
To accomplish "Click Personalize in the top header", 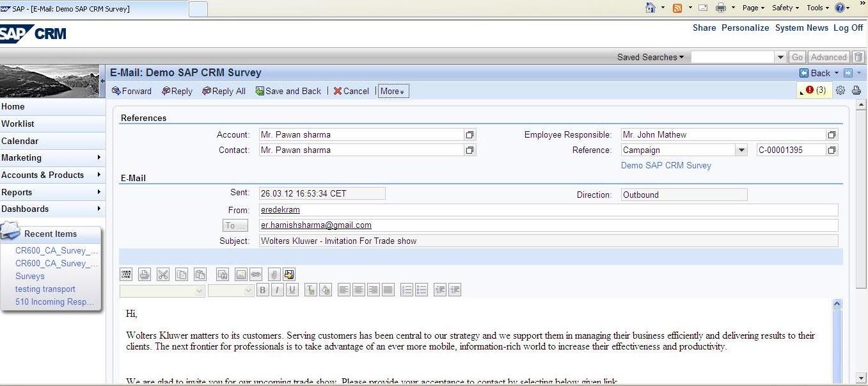I will pos(745,28).
